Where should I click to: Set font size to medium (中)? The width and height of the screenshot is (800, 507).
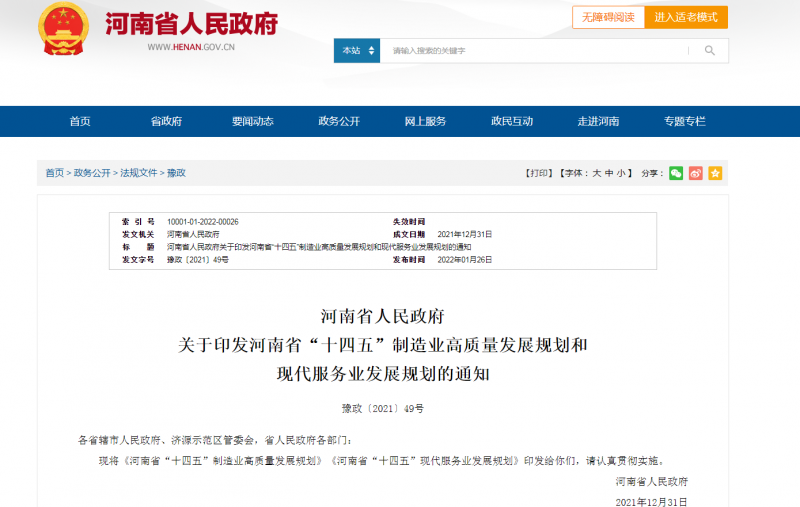(x=609, y=173)
